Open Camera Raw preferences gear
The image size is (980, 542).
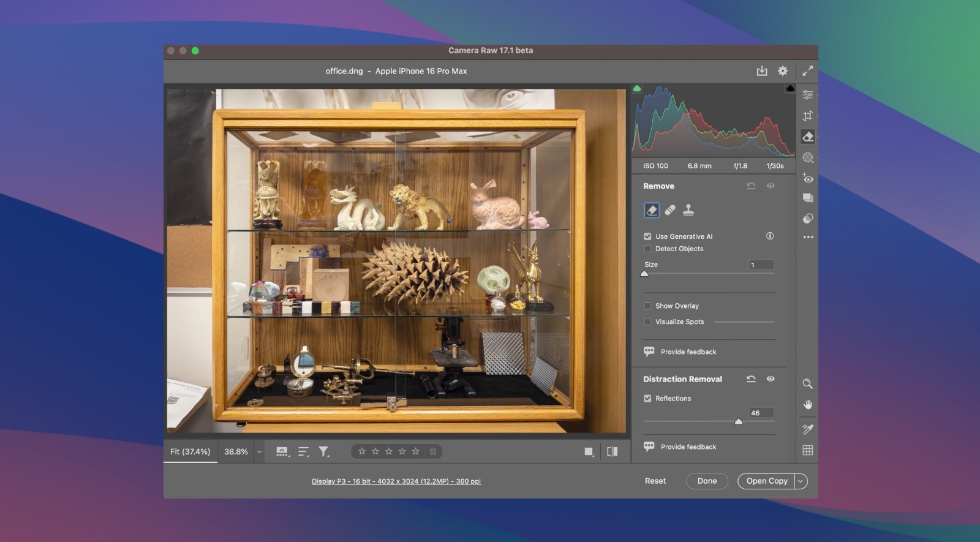point(783,71)
